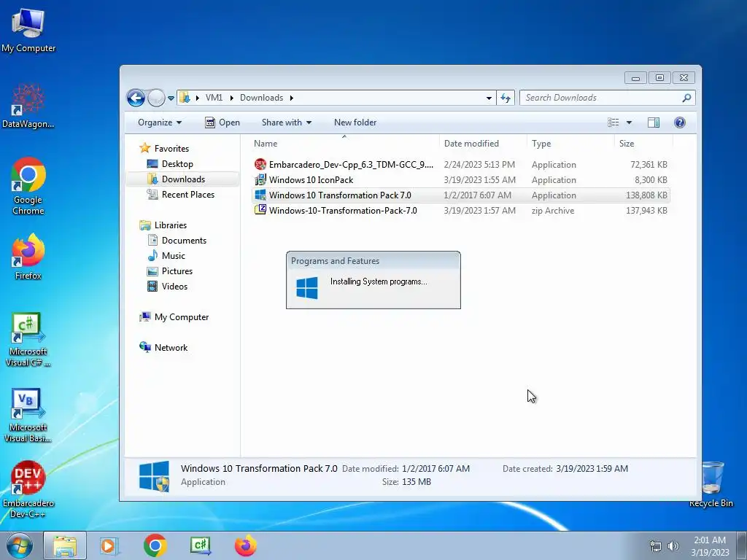Select Google Chrome desktop shortcut
Image resolution: width=747 pixels, height=560 pixels.
(x=28, y=186)
